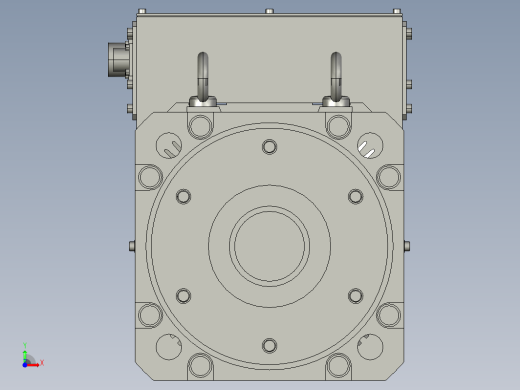The height and width of the screenshot is (390, 520).
Task: Click the blue origin ball of the axis triad
Action: (25, 365)
